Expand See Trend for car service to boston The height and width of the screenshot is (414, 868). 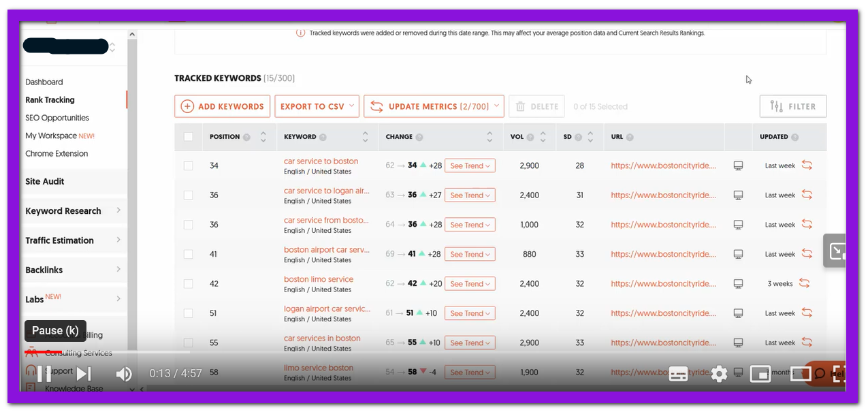click(470, 165)
